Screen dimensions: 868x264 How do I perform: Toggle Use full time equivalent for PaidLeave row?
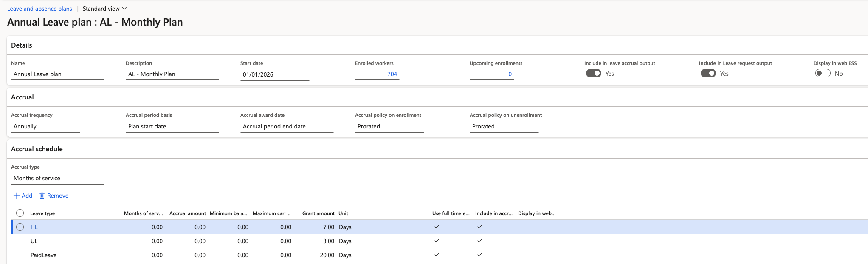click(x=437, y=255)
